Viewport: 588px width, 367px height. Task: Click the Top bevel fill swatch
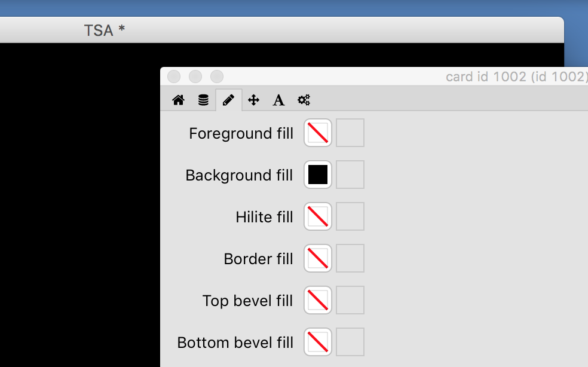[x=318, y=300]
